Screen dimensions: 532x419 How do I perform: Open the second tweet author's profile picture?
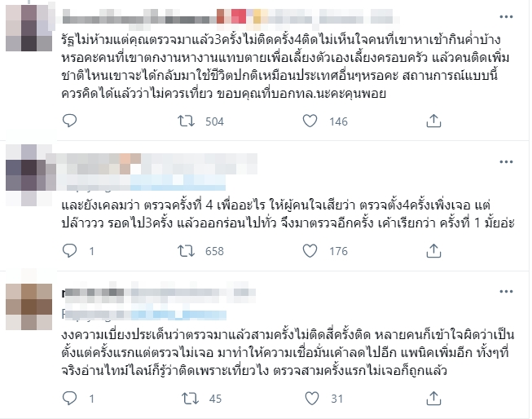(x=29, y=175)
